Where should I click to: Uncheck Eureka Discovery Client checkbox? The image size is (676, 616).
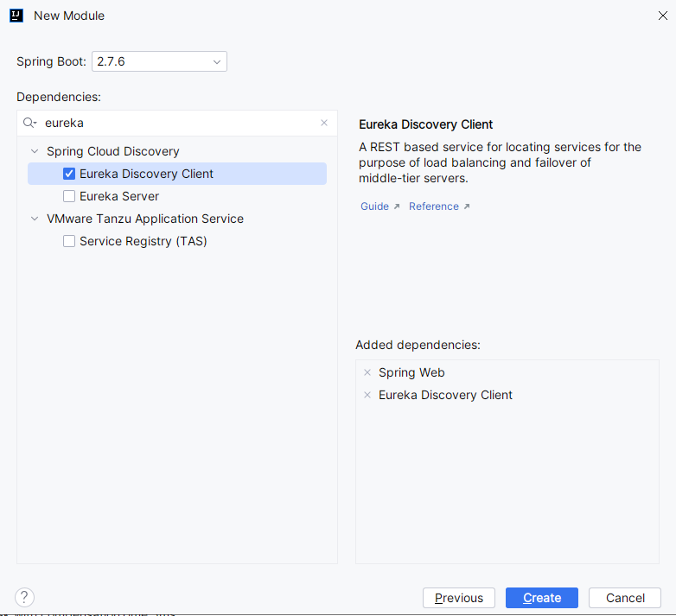69,174
